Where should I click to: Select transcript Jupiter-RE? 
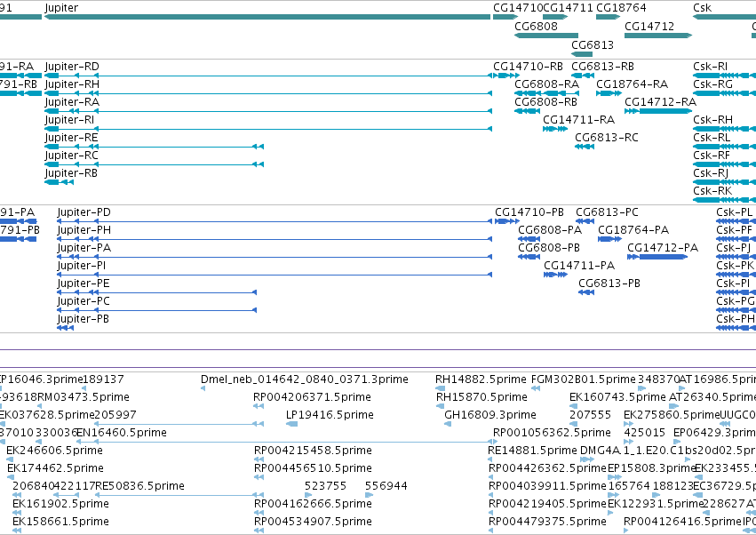tap(154, 147)
